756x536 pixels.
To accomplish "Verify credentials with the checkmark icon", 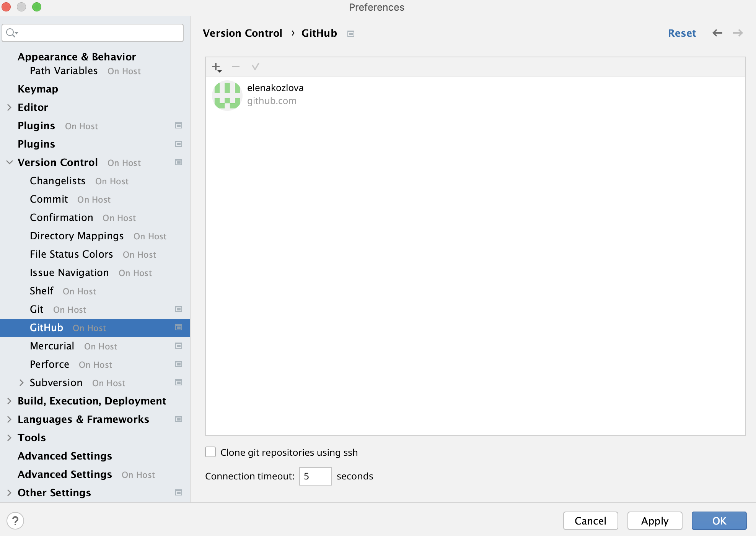I will tap(256, 67).
